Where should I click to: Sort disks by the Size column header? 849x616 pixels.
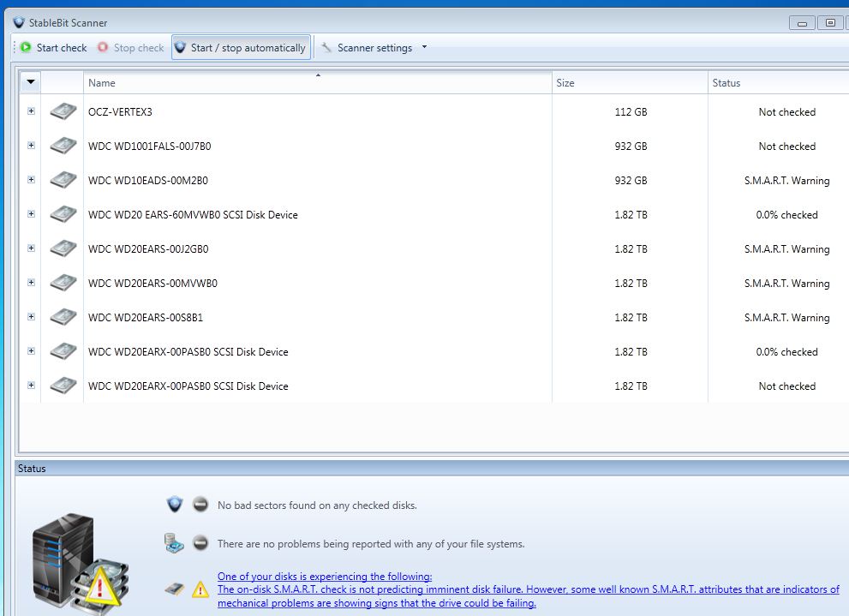(x=630, y=83)
